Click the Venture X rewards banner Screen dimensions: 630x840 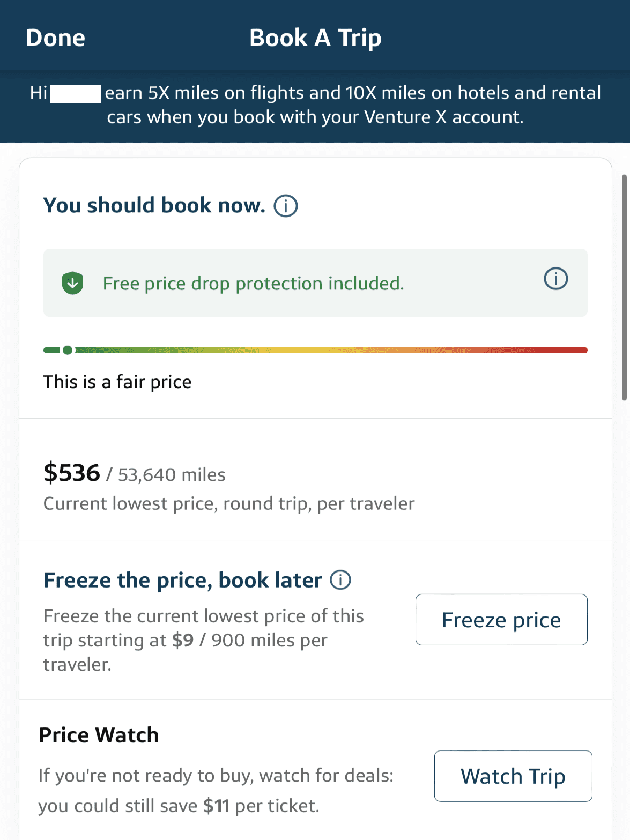(315, 105)
